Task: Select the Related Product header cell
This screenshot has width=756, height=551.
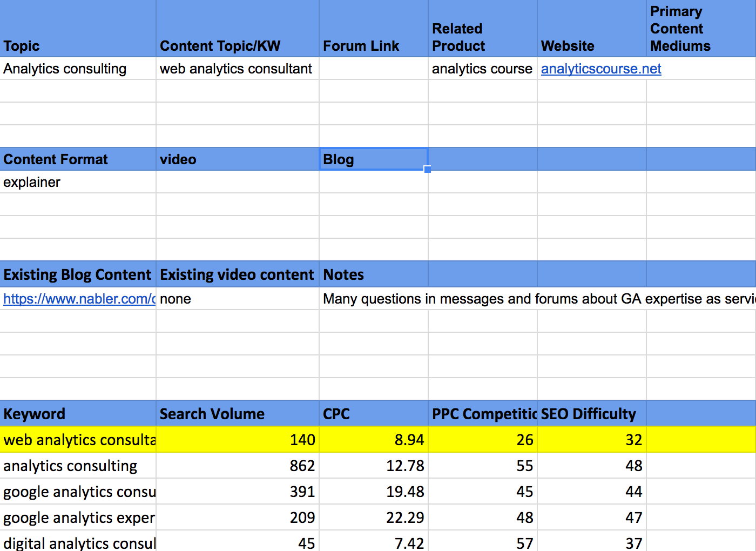Action: [483, 29]
